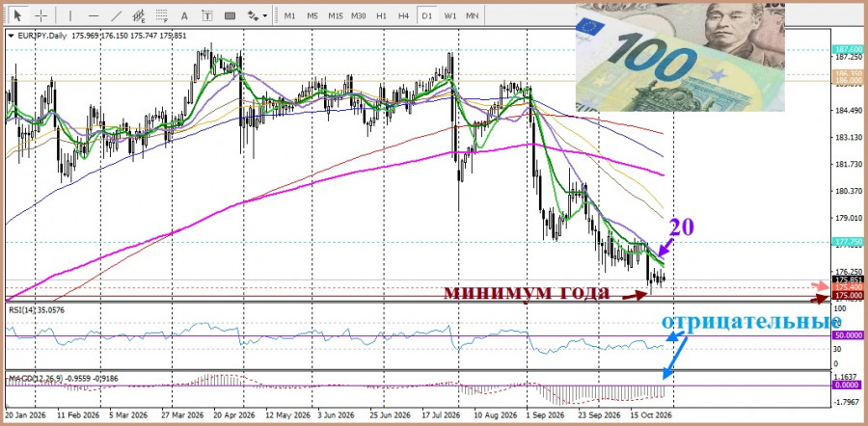Select the equidistant channel tool
The height and width of the screenshot is (426, 868).
[139, 15]
